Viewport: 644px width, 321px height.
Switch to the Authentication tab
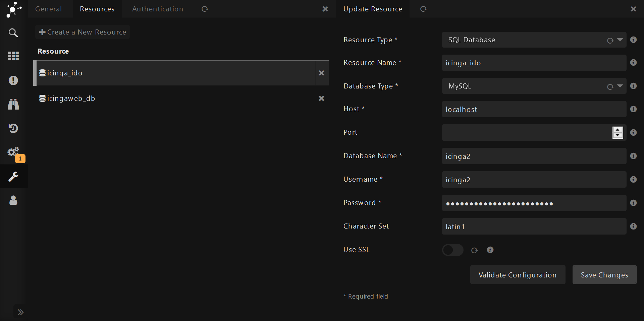coord(158,9)
